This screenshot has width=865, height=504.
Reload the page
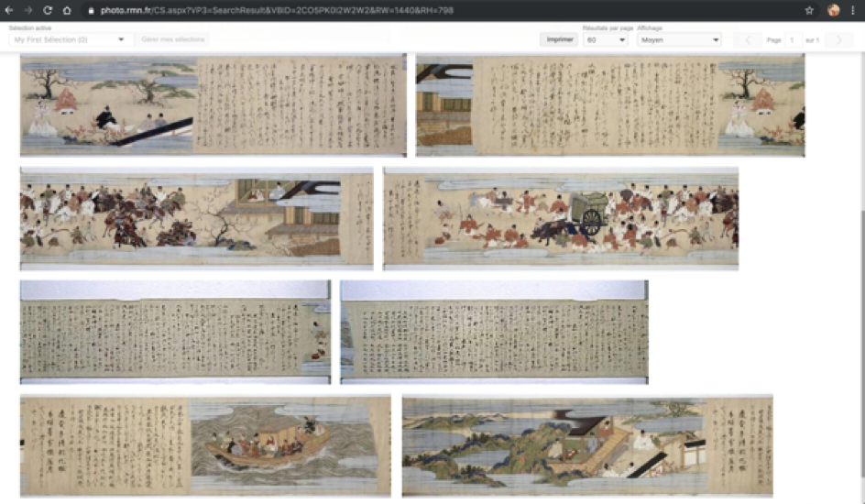pyautogui.click(x=49, y=10)
